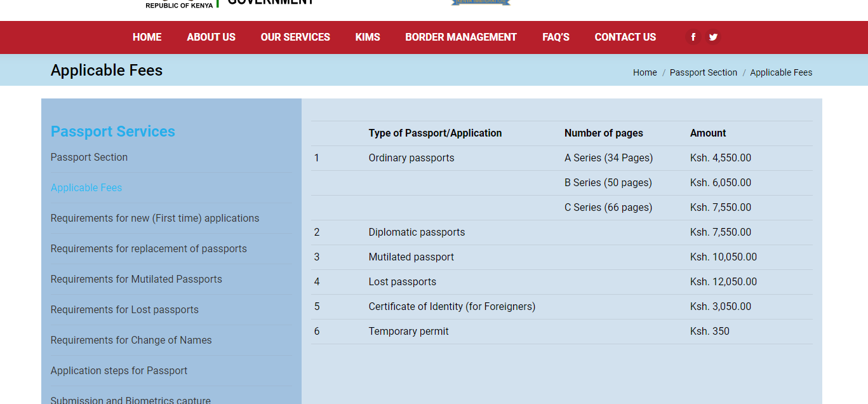
Task: Click the Ksh. 12,050.00 amount
Action: pos(723,281)
